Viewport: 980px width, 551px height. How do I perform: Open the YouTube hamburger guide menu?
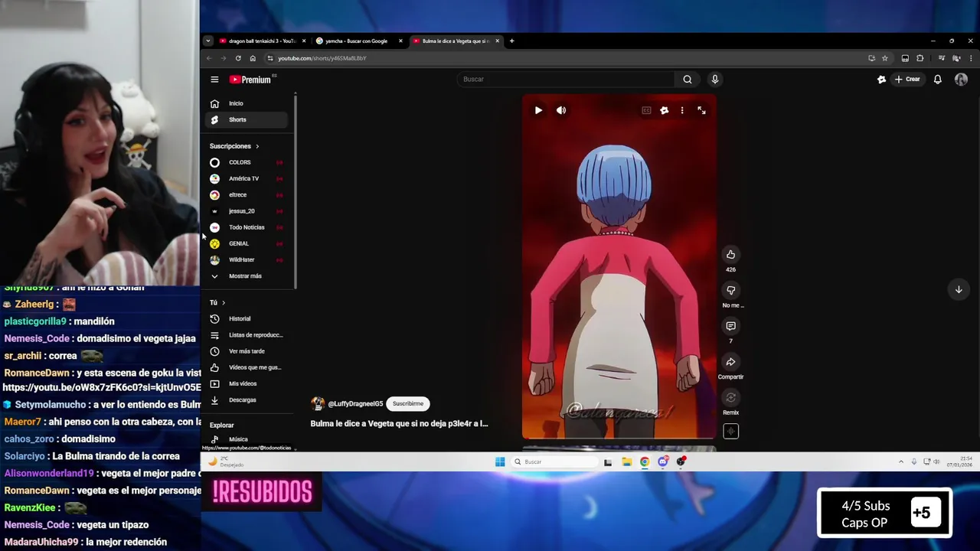click(214, 80)
